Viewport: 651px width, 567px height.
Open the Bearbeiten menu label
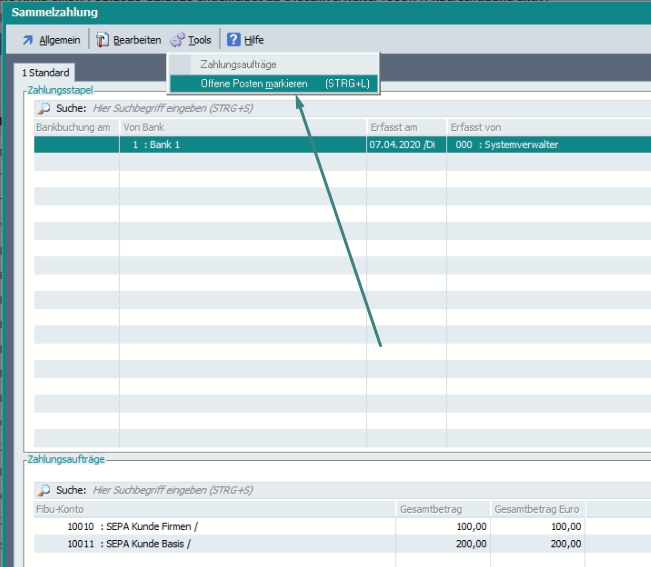click(136, 40)
